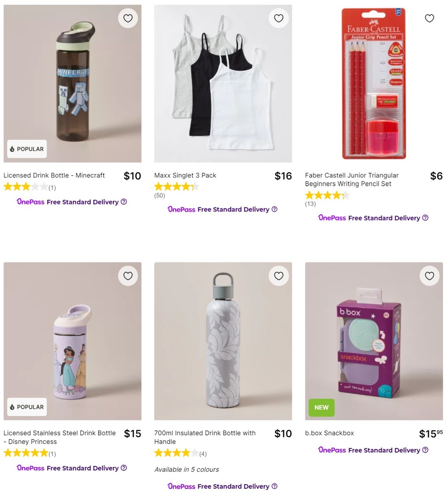Viewport: 448px width, 497px height.
Task: Wishlist the 700ml insulated drink bottle
Action: [x=279, y=276]
